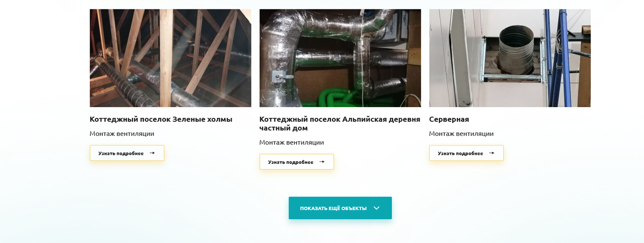Click Монтаж вентиляции under Серверная

462,134
